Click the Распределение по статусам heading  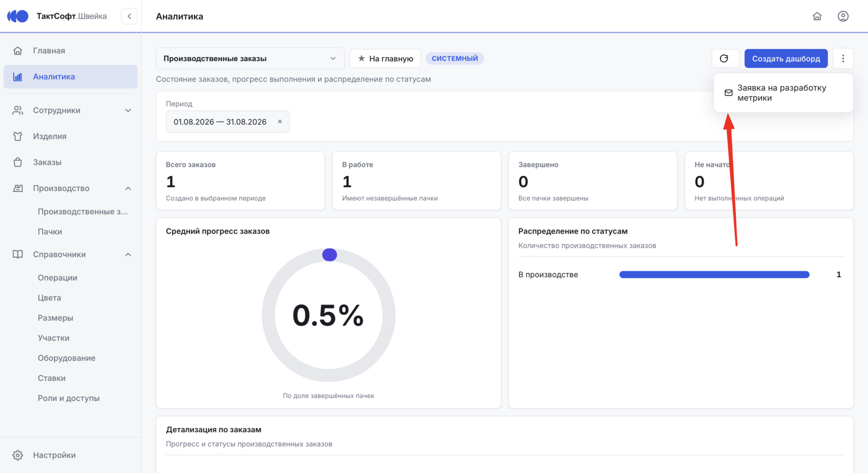pos(573,231)
